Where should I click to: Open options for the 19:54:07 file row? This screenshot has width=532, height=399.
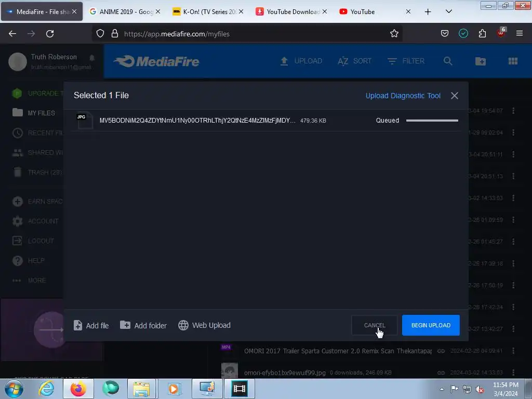[x=513, y=111]
